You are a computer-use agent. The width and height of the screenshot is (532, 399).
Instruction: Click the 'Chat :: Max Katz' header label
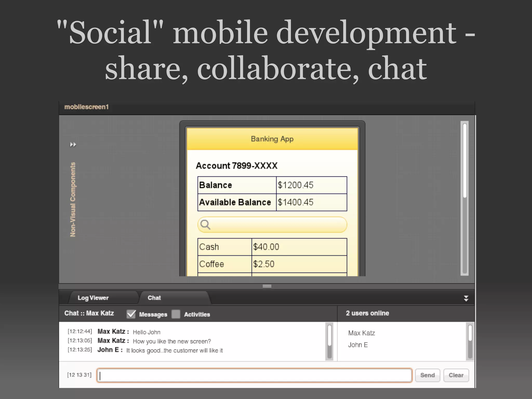(89, 313)
